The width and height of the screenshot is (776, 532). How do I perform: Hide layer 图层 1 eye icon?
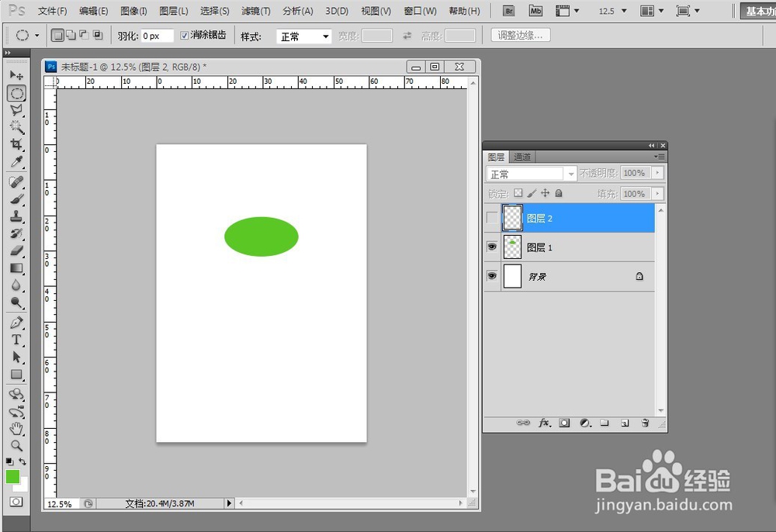click(492, 247)
